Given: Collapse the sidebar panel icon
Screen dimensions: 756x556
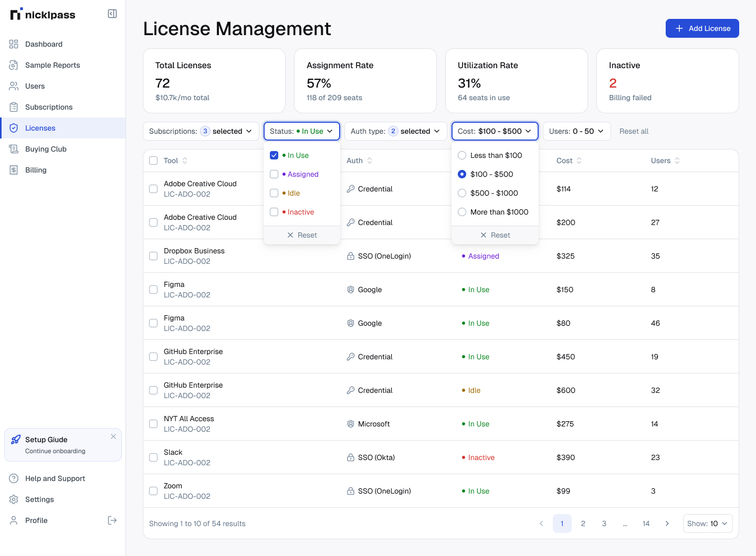Looking at the screenshot, I should [112, 14].
